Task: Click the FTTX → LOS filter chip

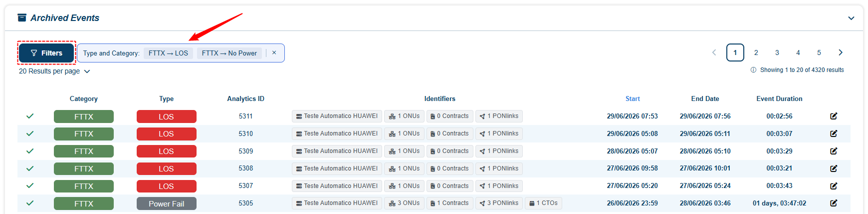Action: click(x=168, y=53)
